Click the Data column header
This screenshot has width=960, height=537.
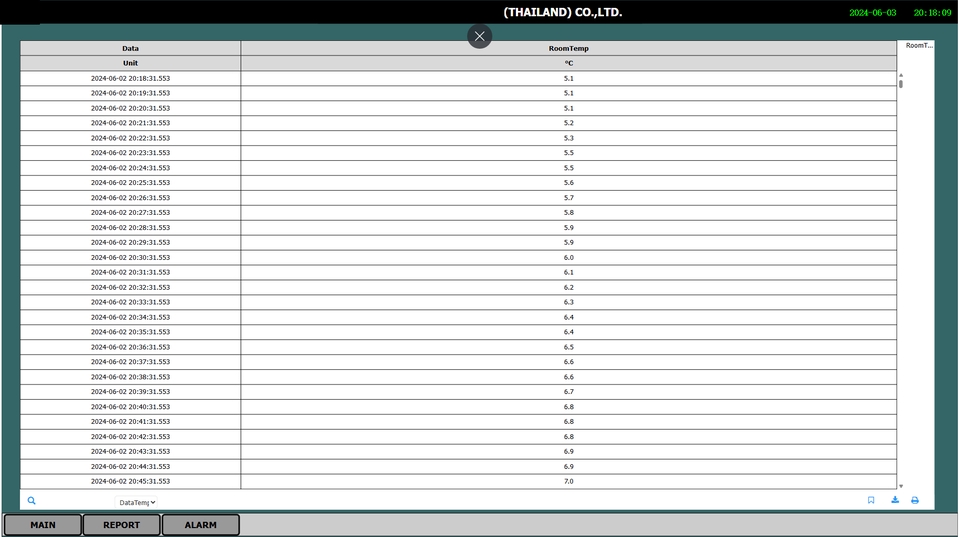130,48
